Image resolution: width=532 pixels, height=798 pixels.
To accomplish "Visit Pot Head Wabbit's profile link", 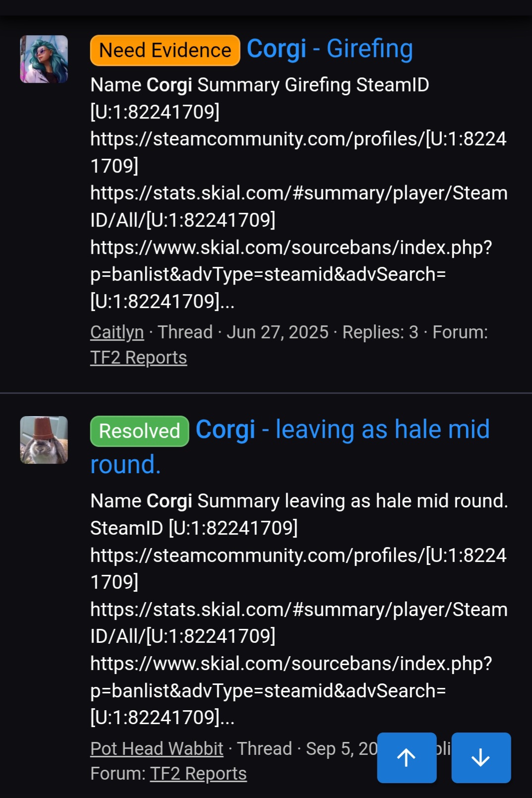I will (157, 748).
